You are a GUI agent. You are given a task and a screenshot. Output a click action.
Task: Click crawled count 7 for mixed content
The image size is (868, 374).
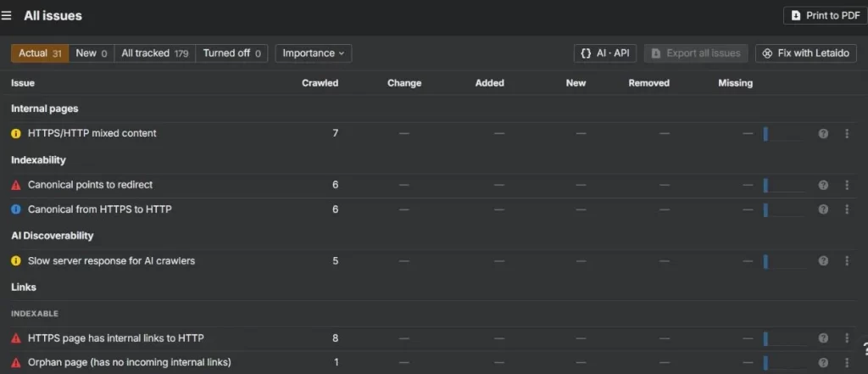[x=336, y=133]
